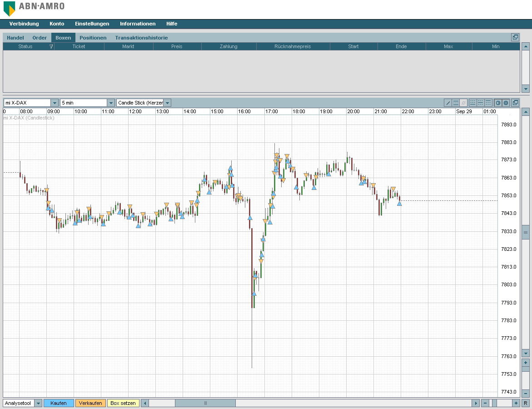Open the Candle Stick chart type dropdown

tap(167, 103)
